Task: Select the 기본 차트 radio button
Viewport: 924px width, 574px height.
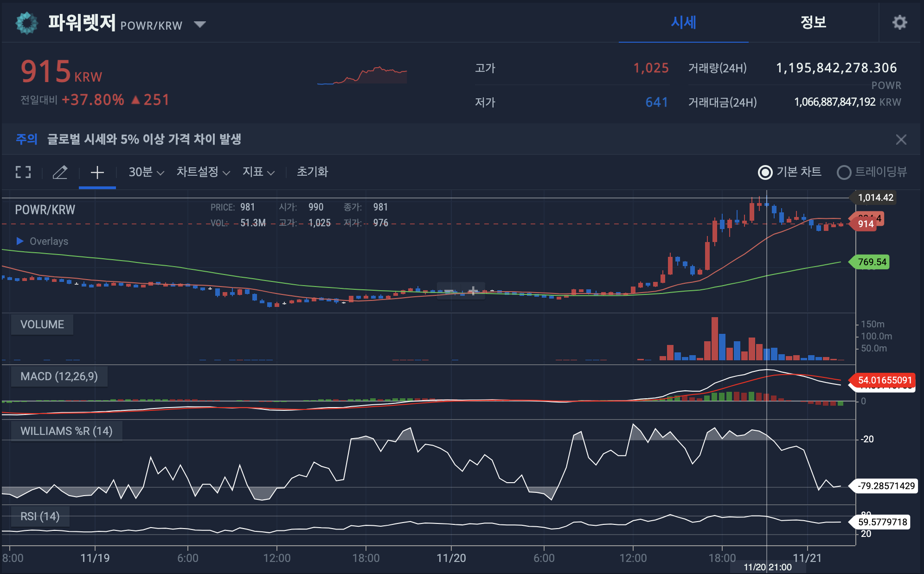Action: (765, 172)
